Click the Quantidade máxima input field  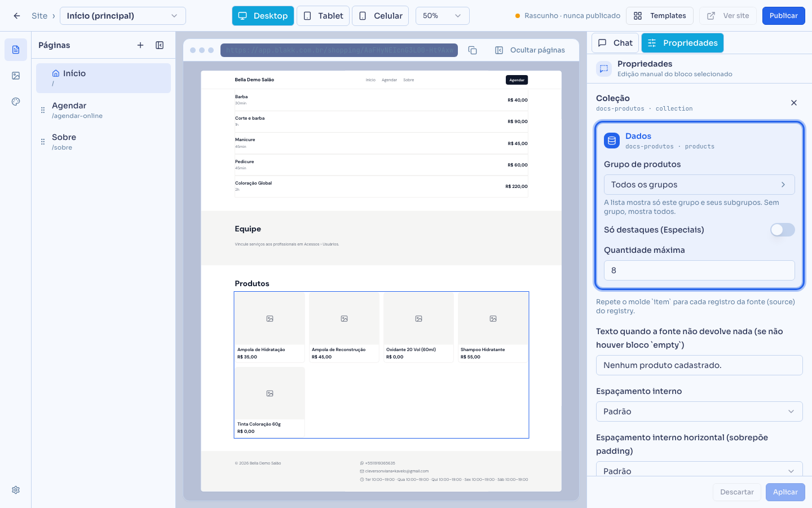(699, 270)
